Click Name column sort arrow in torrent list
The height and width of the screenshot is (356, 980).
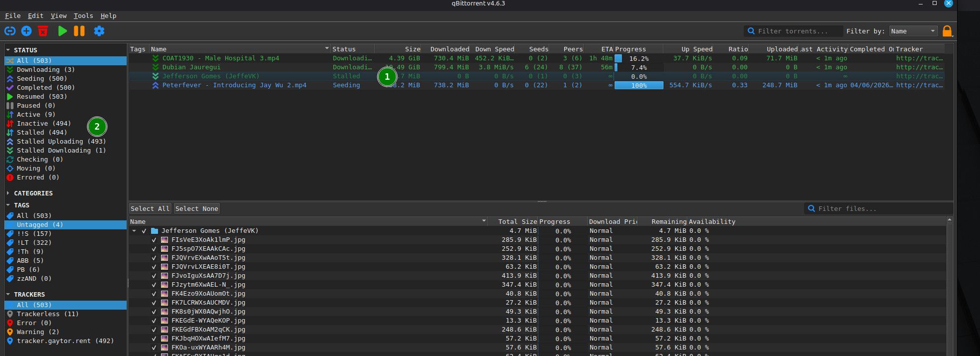(327, 49)
